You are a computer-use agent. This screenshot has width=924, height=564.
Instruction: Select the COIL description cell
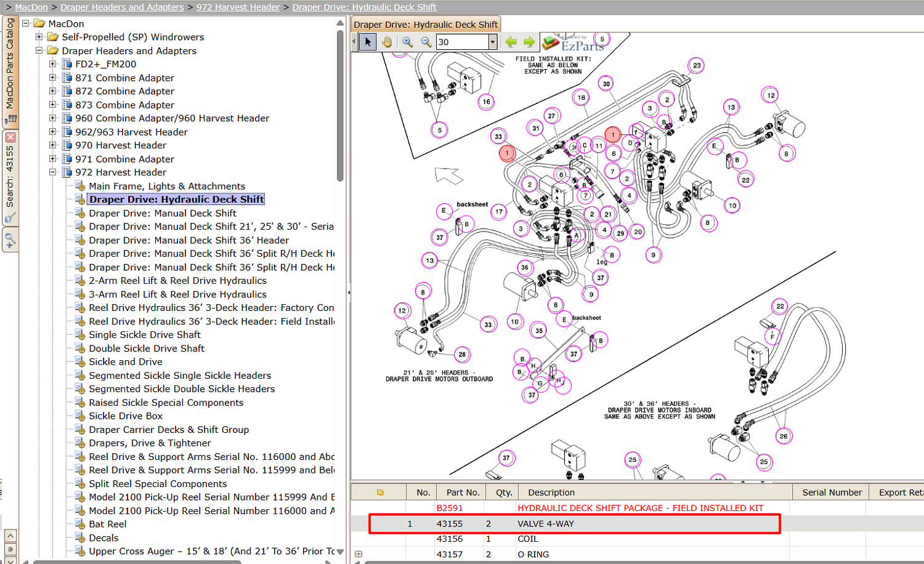point(528,539)
